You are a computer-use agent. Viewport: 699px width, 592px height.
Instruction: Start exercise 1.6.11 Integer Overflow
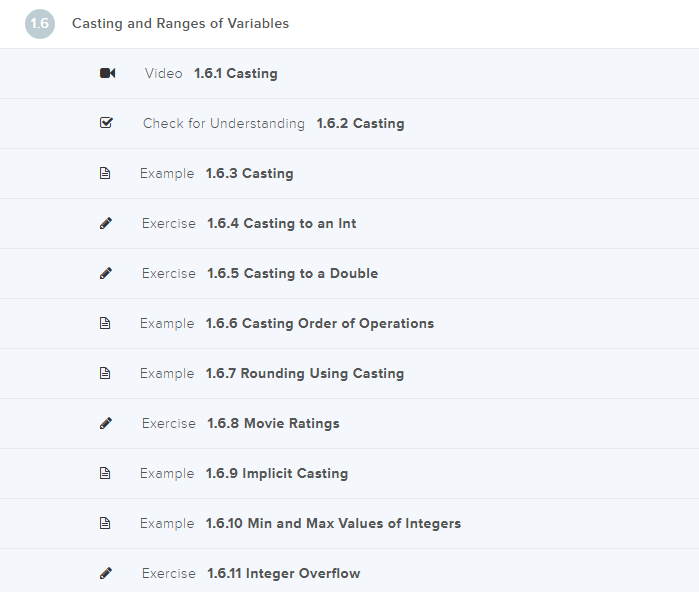(283, 573)
